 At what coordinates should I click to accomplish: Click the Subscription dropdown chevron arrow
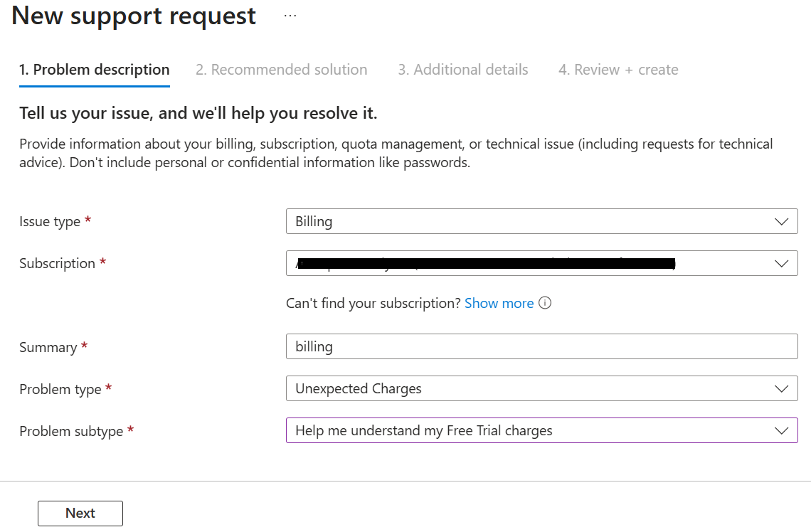tap(781, 264)
